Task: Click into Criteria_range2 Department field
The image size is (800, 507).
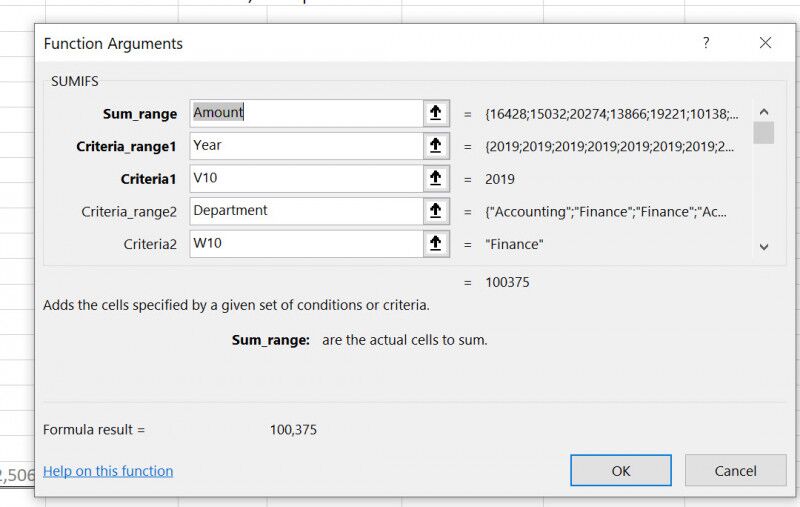Action: click(x=305, y=211)
